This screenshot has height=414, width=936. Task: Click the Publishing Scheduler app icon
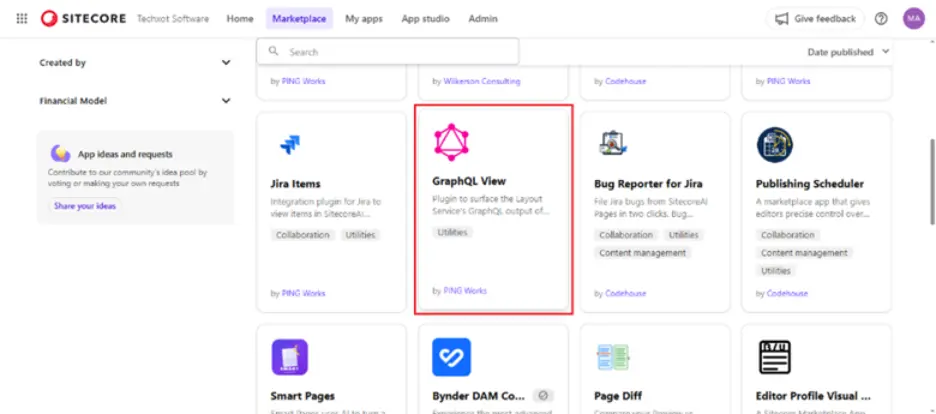tap(775, 145)
